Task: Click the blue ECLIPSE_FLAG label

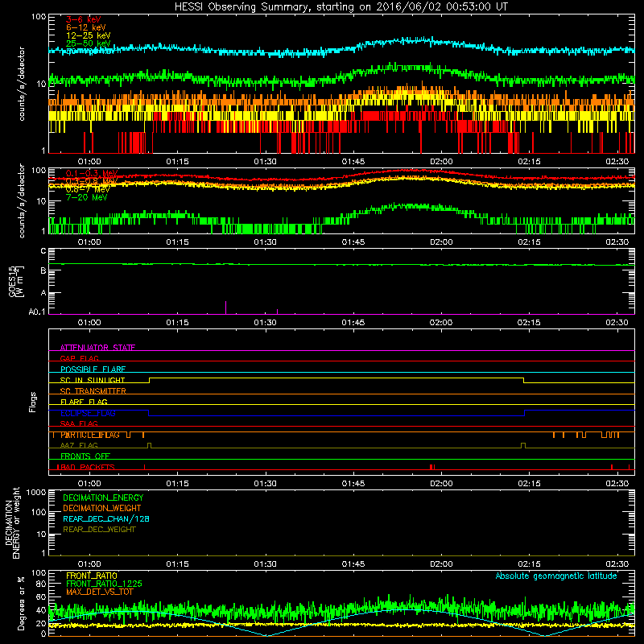Action: [x=88, y=413]
